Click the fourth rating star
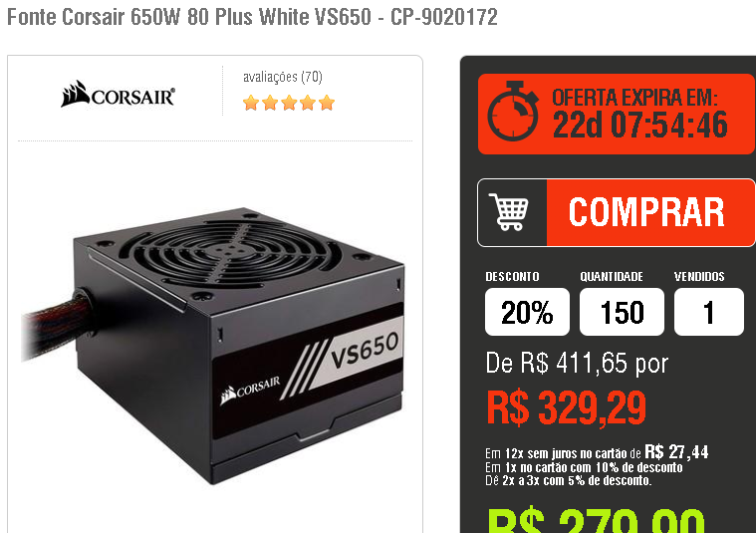 [308, 103]
